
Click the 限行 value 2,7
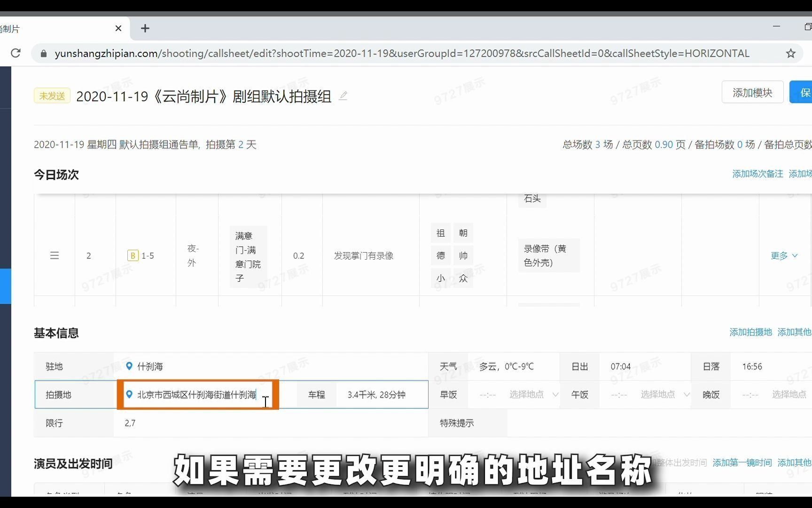pos(130,423)
